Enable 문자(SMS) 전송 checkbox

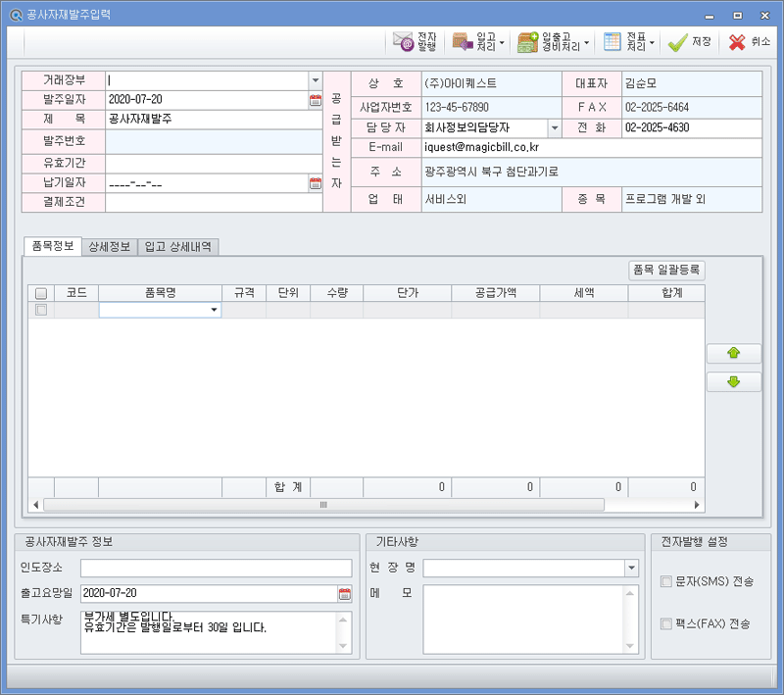coord(666,581)
